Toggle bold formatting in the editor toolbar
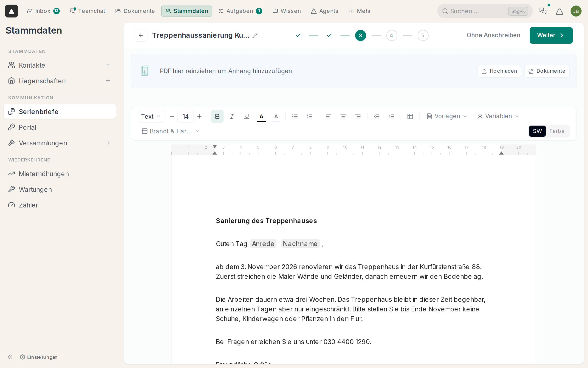 coord(217,116)
